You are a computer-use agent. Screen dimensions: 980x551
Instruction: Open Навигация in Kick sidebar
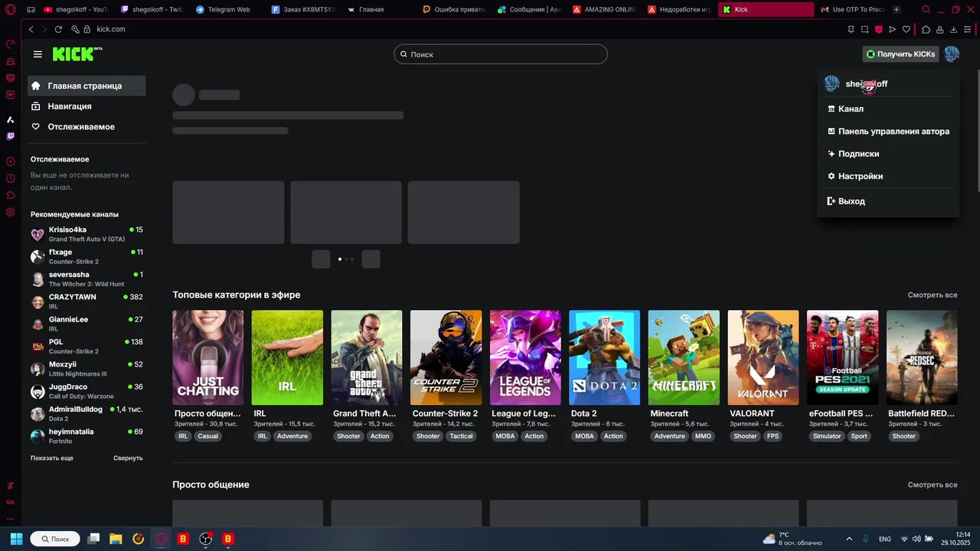pyautogui.click(x=87, y=106)
